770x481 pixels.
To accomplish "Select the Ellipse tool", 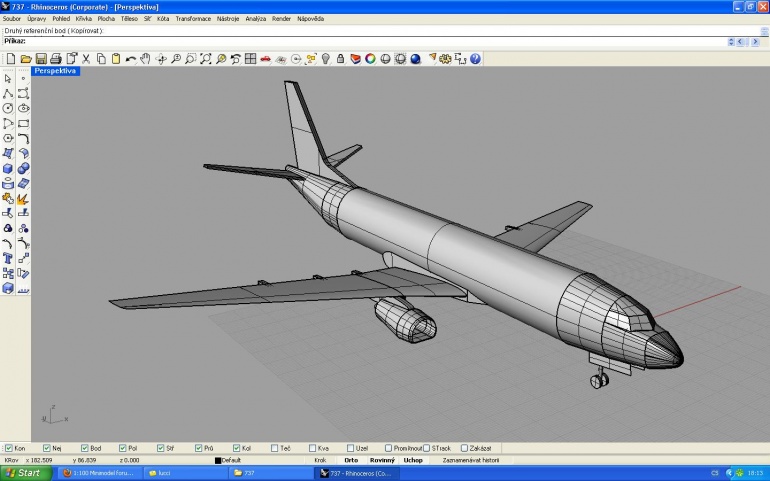I will click(x=24, y=109).
